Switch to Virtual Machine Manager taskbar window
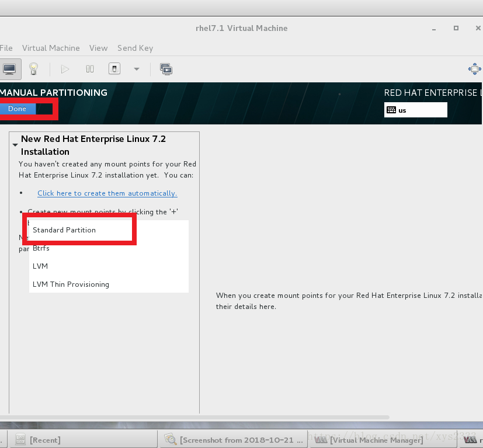The image size is (483, 448). [382, 440]
